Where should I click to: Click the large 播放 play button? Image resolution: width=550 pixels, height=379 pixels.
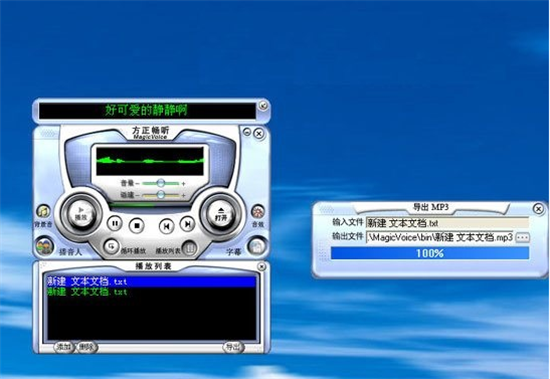point(81,213)
